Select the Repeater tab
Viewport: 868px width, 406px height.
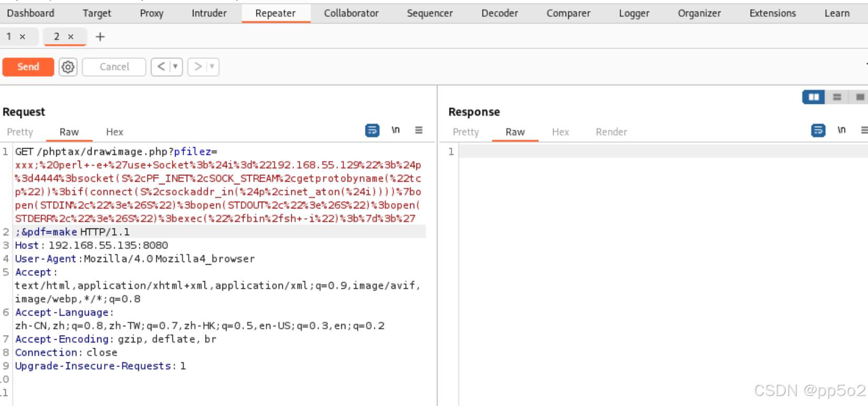pos(275,13)
